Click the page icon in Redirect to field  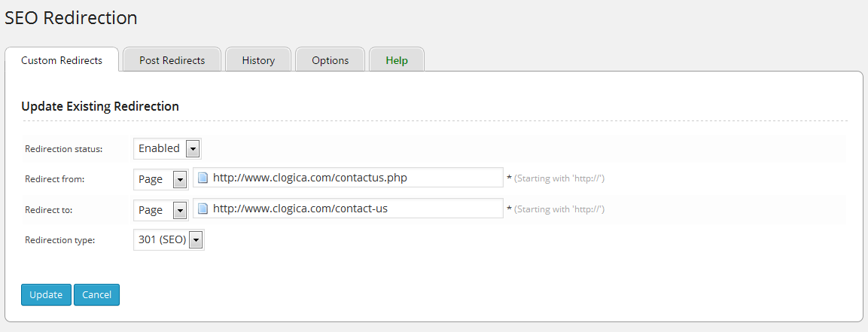203,209
